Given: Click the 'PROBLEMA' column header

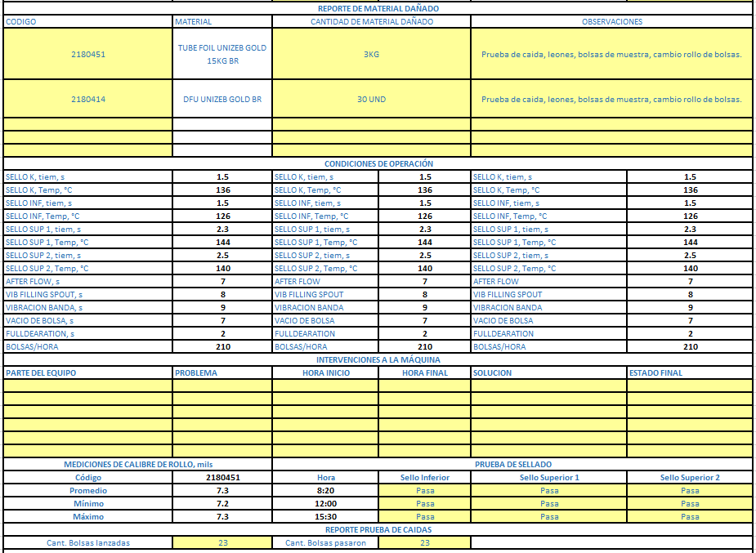Looking at the screenshot, I should [x=222, y=372].
